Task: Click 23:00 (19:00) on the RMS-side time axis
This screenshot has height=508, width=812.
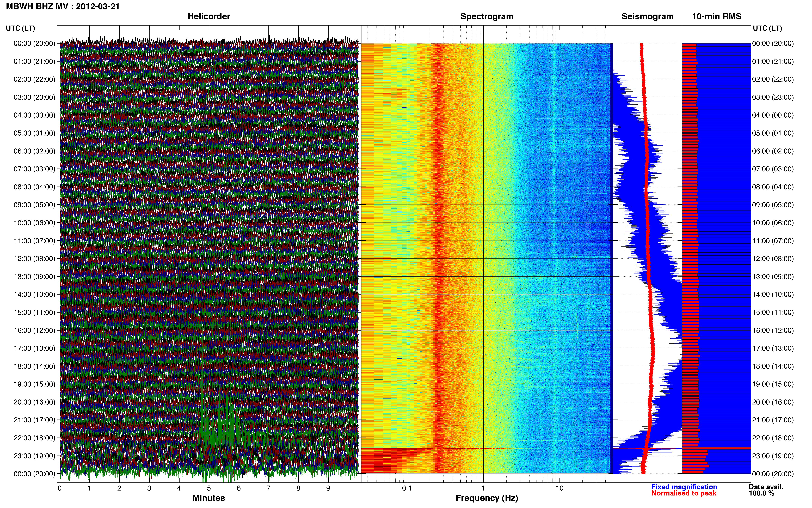Action: click(773, 456)
